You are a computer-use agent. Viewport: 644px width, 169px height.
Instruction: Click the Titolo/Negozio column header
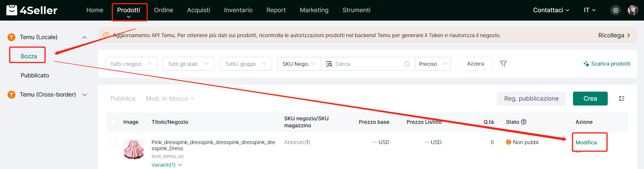click(x=170, y=122)
